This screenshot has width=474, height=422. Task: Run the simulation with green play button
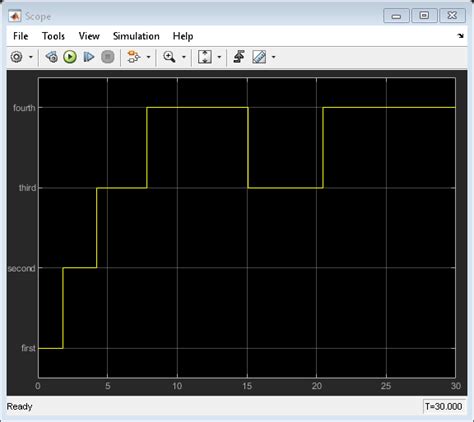pos(70,57)
